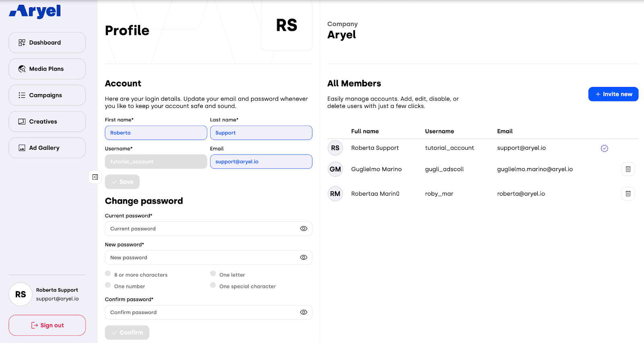Image resolution: width=644 pixels, height=343 pixels.
Task: Edit the Email field
Action: pyautogui.click(x=261, y=161)
